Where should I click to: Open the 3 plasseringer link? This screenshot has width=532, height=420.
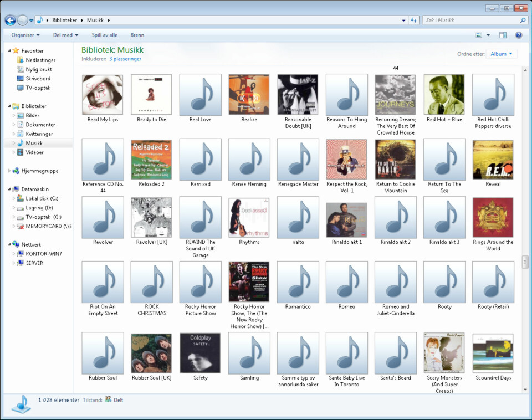[125, 59]
